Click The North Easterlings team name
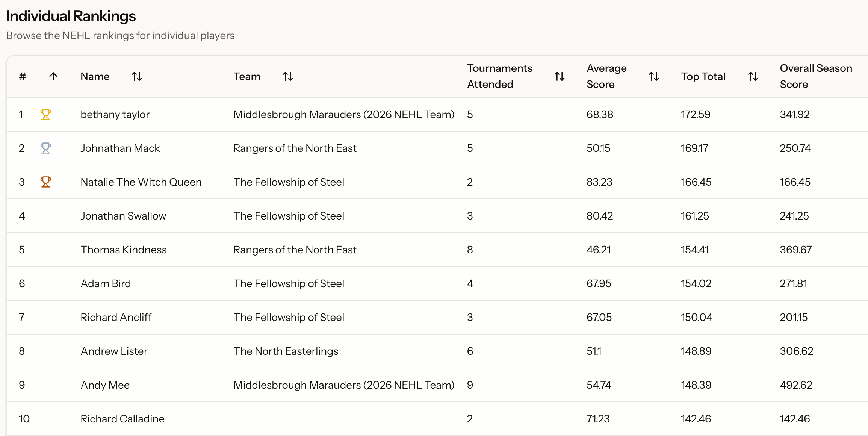This screenshot has width=868, height=436. pos(286,351)
